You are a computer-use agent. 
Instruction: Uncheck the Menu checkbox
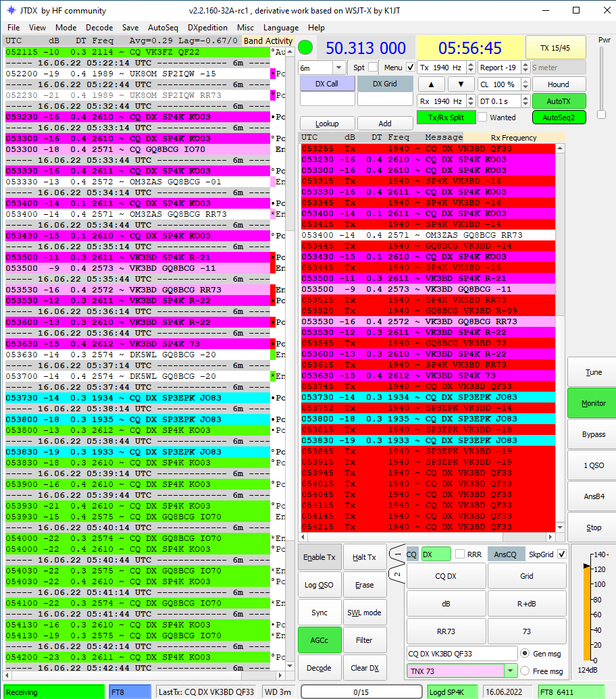[411, 68]
